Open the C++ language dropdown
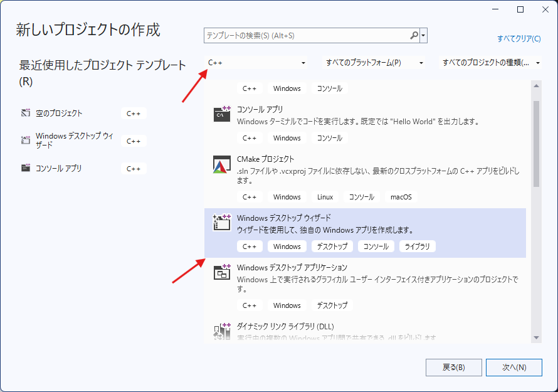Viewport: 558px width, 392px height. click(x=257, y=63)
